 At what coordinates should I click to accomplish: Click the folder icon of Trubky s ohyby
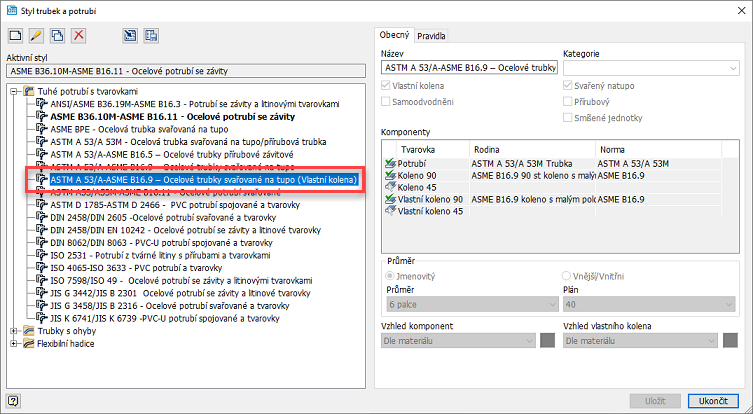pyautogui.click(x=29, y=331)
